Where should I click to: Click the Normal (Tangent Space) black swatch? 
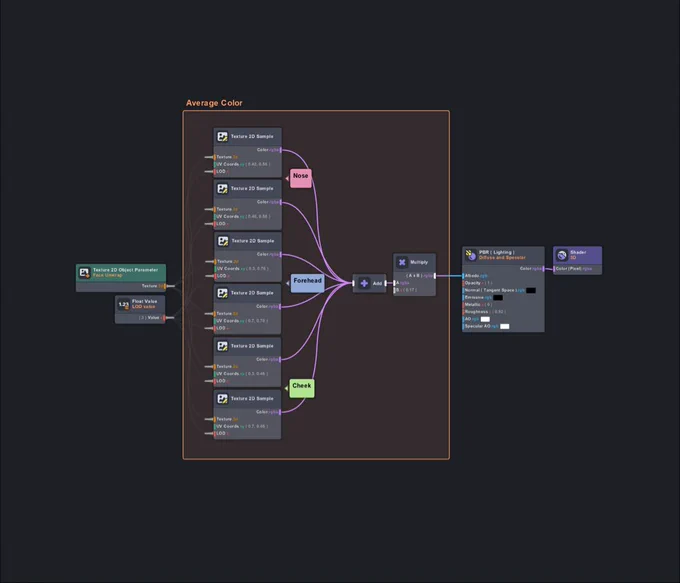coord(531,290)
